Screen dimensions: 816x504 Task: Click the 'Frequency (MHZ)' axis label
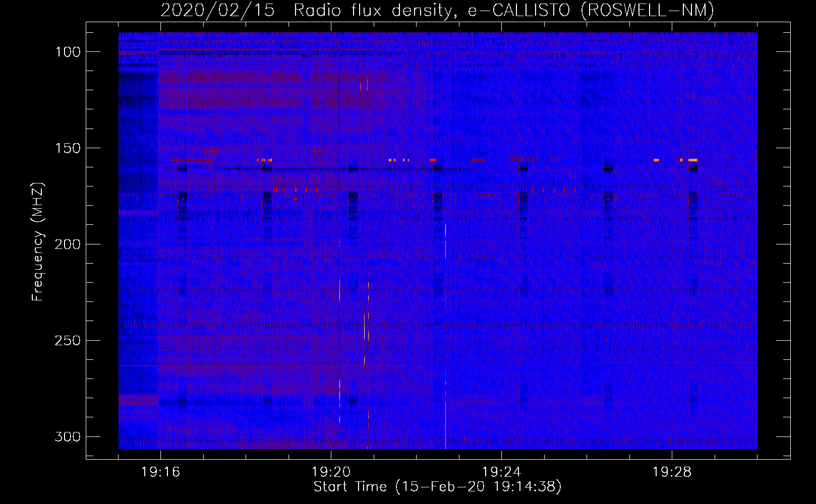click(x=38, y=241)
